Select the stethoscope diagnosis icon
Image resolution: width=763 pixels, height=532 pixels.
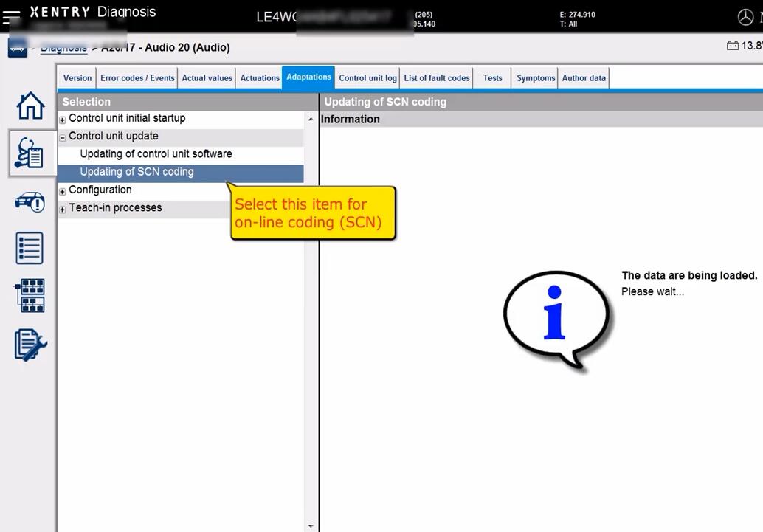tap(30, 153)
